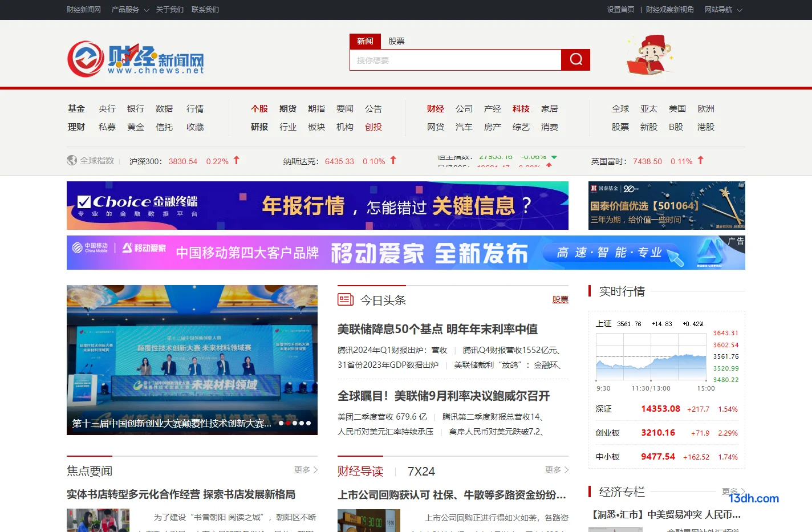Select the last carousel dot

[x=308, y=423]
